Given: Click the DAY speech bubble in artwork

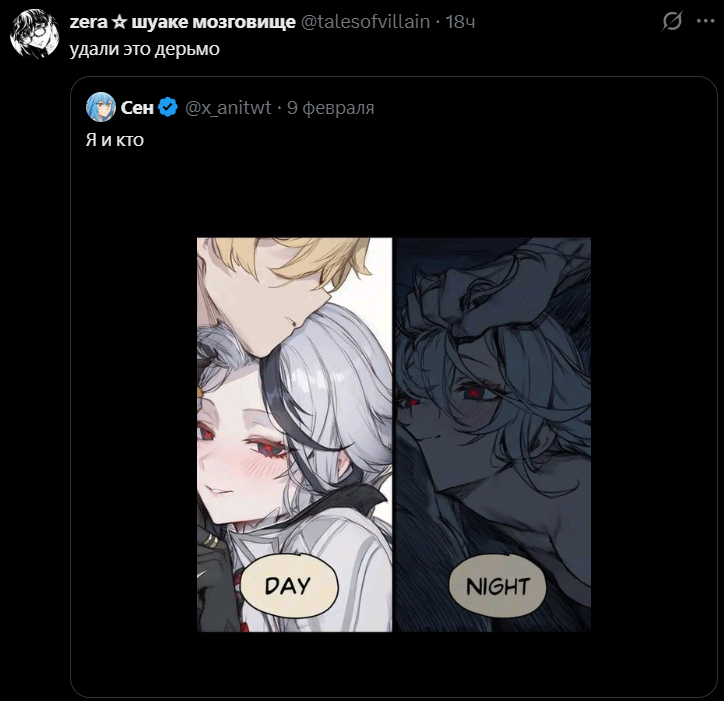Looking at the screenshot, I should pyautogui.click(x=290, y=586).
